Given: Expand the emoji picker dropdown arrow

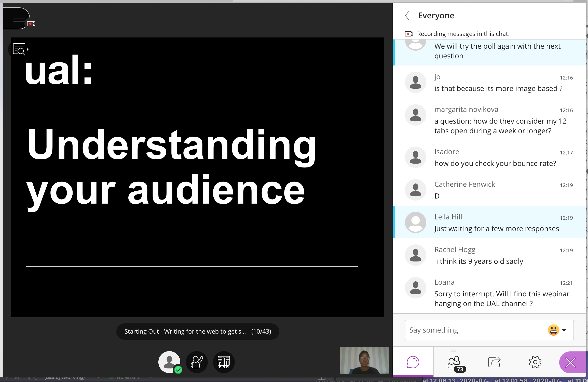Looking at the screenshot, I should tap(564, 330).
